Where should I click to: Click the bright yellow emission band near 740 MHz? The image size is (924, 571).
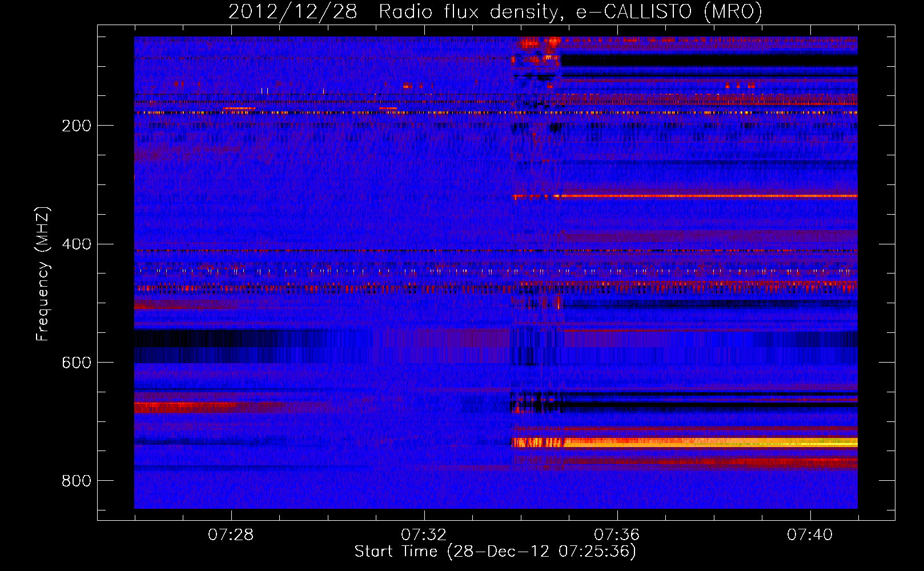684,442
